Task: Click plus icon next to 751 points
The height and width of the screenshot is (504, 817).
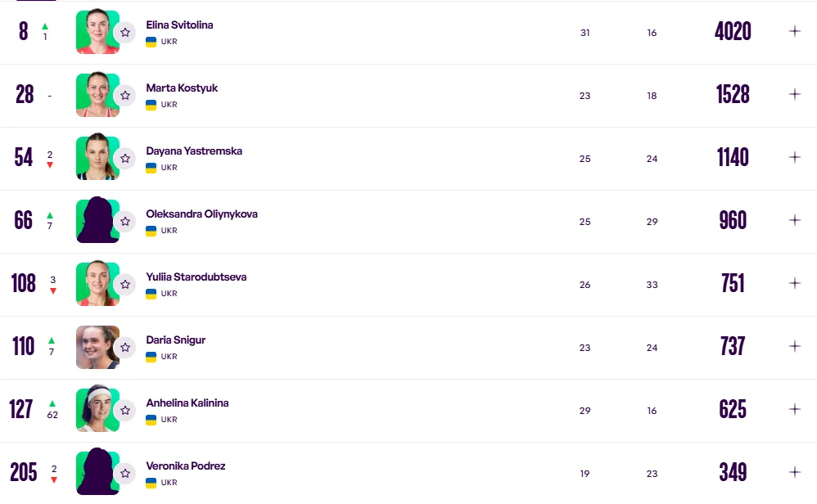Action: pos(794,283)
